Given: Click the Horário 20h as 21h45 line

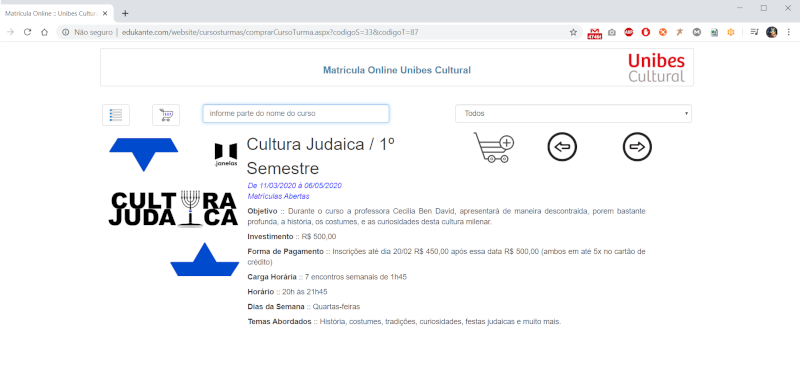Looking at the screenshot, I should (x=287, y=292).
